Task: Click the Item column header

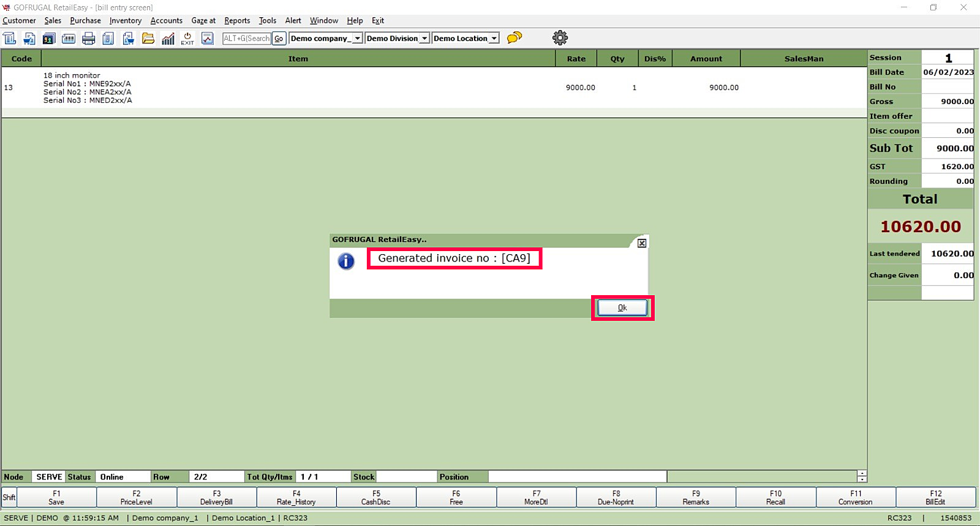Action: coord(298,59)
